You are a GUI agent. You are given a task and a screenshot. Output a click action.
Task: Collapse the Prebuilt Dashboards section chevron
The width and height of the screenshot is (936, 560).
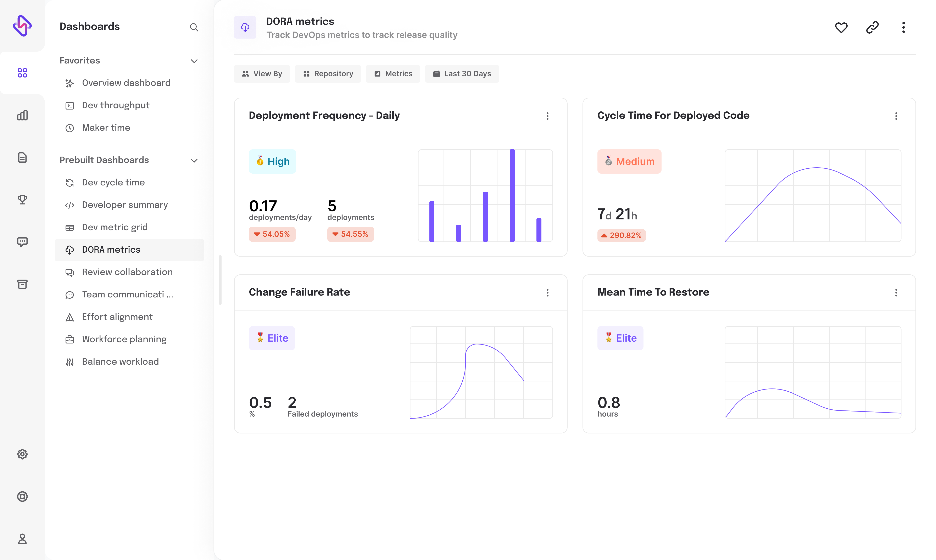(x=194, y=160)
